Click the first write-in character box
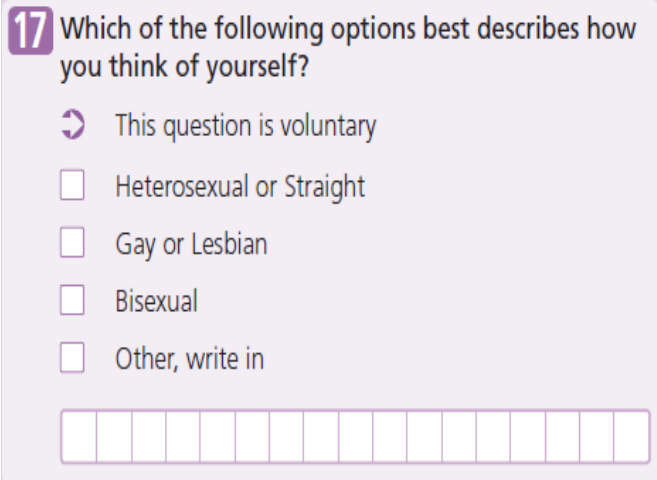Image resolution: width=657 pixels, height=480 pixels. 79,435
